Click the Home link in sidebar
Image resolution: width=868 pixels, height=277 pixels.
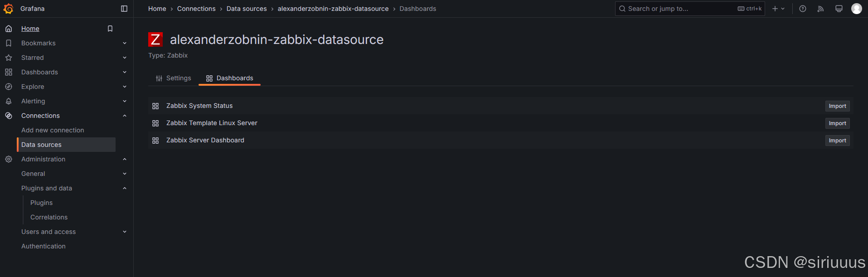pyautogui.click(x=30, y=29)
